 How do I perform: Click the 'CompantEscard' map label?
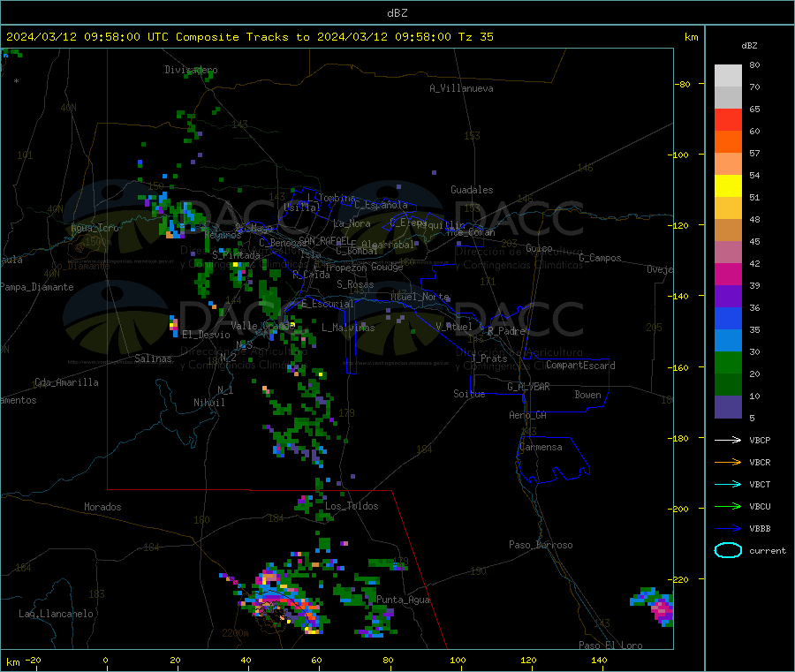tap(580, 365)
